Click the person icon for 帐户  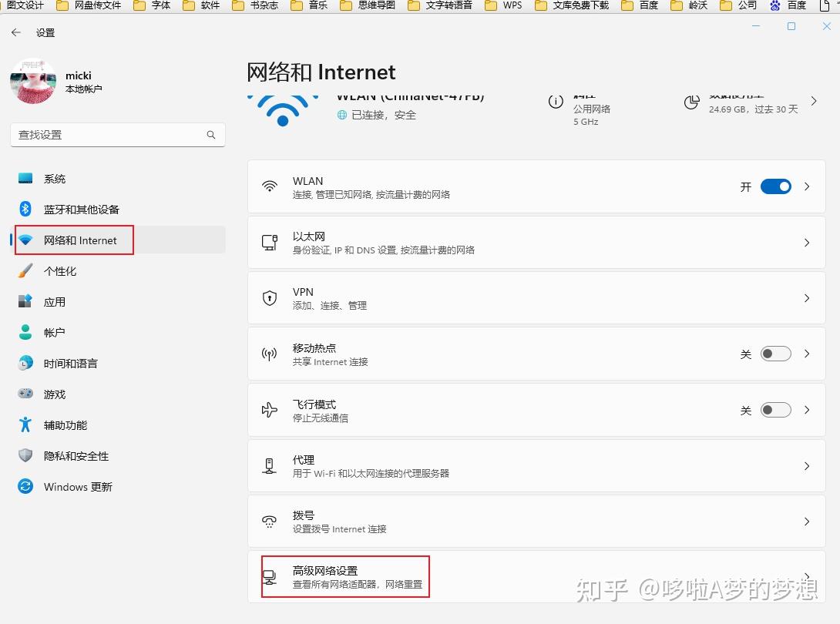(x=25, y=332)
